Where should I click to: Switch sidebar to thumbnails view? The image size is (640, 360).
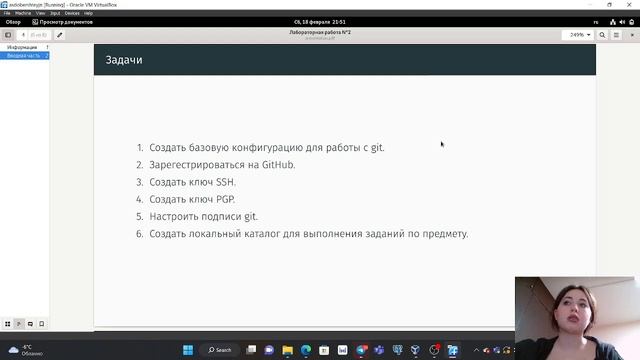pos(7,324)
